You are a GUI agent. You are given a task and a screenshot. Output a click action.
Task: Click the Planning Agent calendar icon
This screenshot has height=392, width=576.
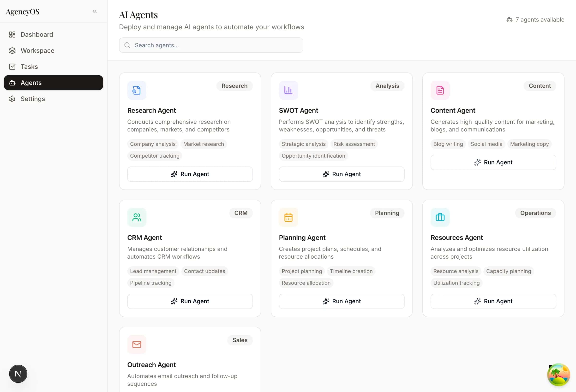(288, 217)
